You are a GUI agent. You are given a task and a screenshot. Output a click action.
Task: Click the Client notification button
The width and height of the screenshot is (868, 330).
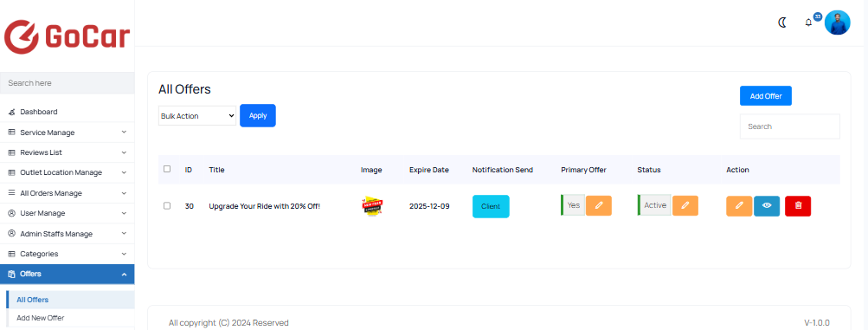coord(491,206)
